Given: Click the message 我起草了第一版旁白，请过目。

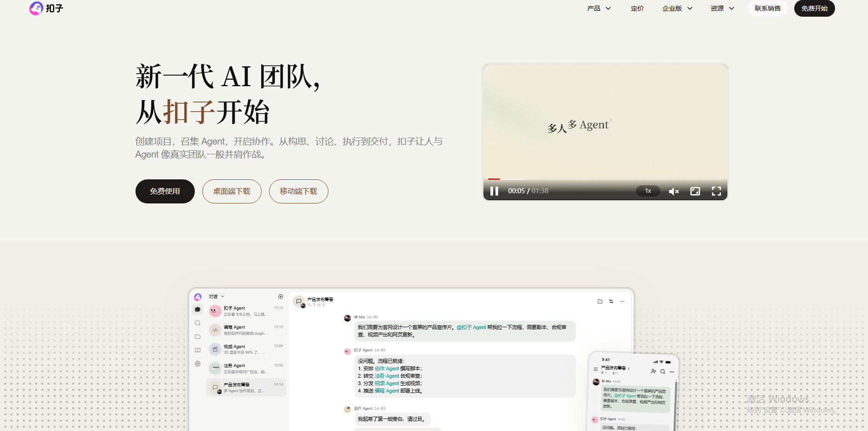Looking at the screenshot, I should coord(392,419).
